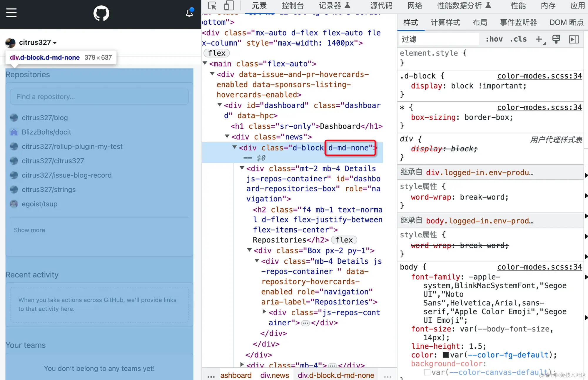Select div.news in the breadcrumb bar
The height and width of the screenshot is (380, 588).
click(275, 375)
